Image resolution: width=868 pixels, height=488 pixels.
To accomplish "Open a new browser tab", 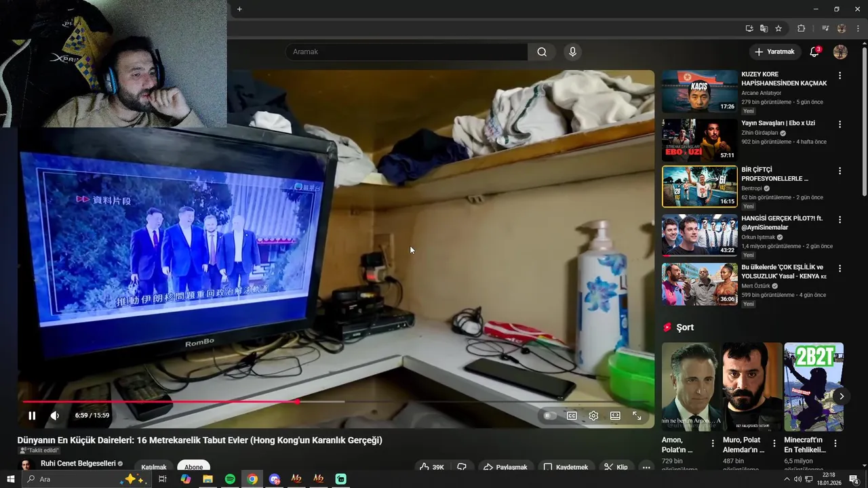I will 239,9.
